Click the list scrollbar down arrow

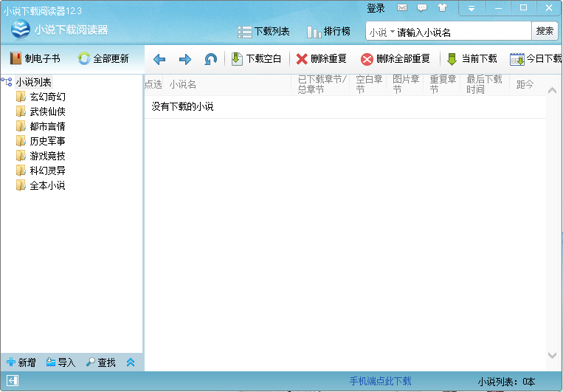click(552, 355)
